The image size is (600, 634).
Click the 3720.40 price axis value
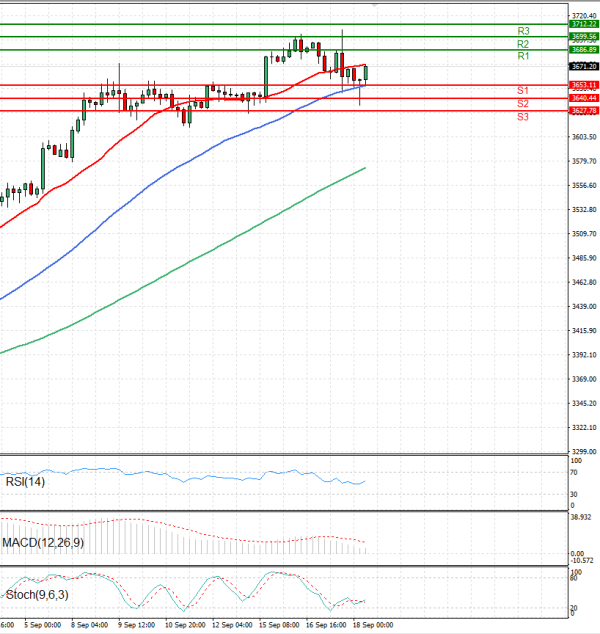584,16
